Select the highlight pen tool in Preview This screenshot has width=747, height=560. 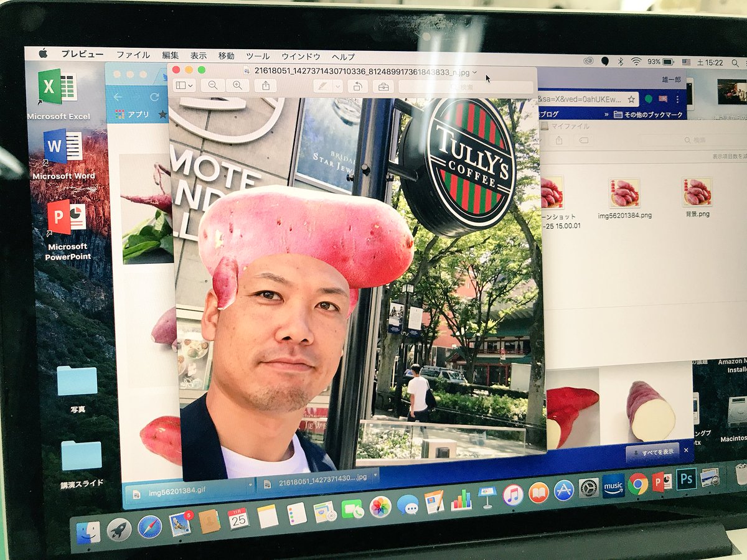[x=323, y=86]
